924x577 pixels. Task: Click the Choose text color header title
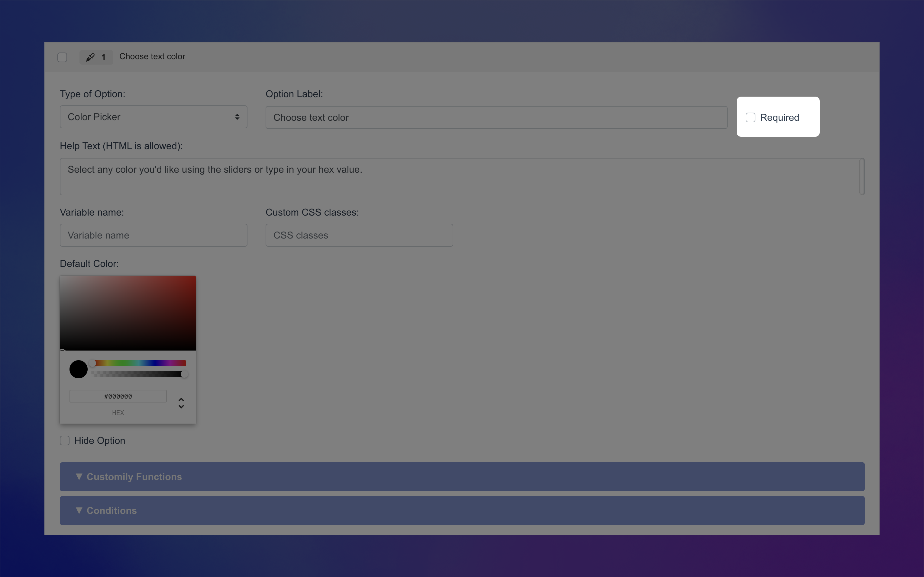tap(152, 56)
